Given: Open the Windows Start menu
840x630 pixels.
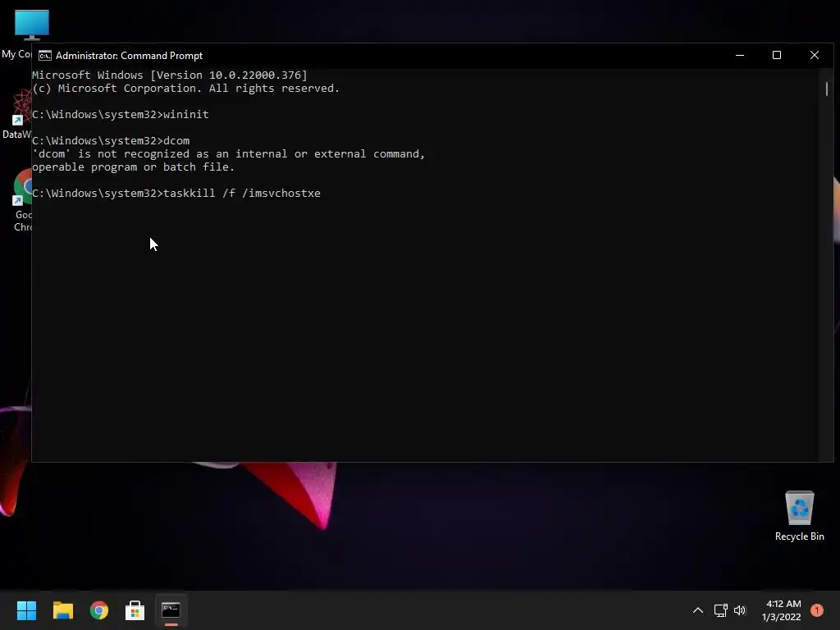Looking at the screenshot, I should pyautogui.click(x=26, y=610).
